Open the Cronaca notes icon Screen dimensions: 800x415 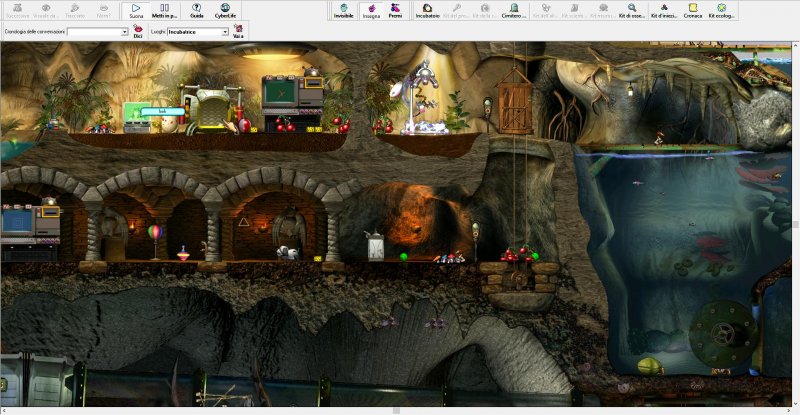click(x=693, y=10)
